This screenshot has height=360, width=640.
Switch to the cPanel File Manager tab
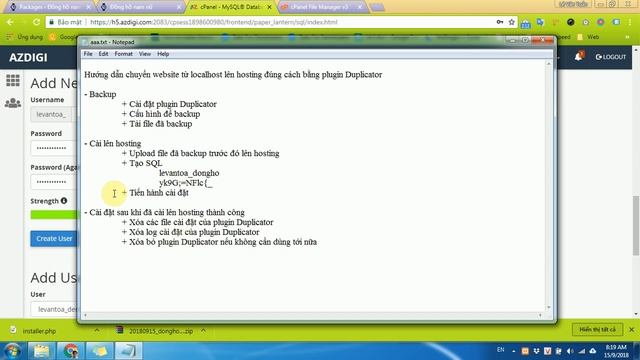click(x=322, y=7)
